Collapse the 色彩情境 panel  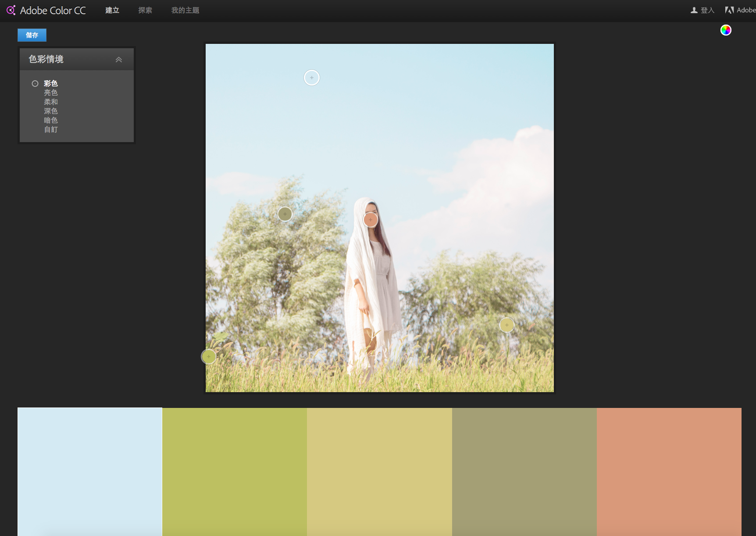(118, 59)
